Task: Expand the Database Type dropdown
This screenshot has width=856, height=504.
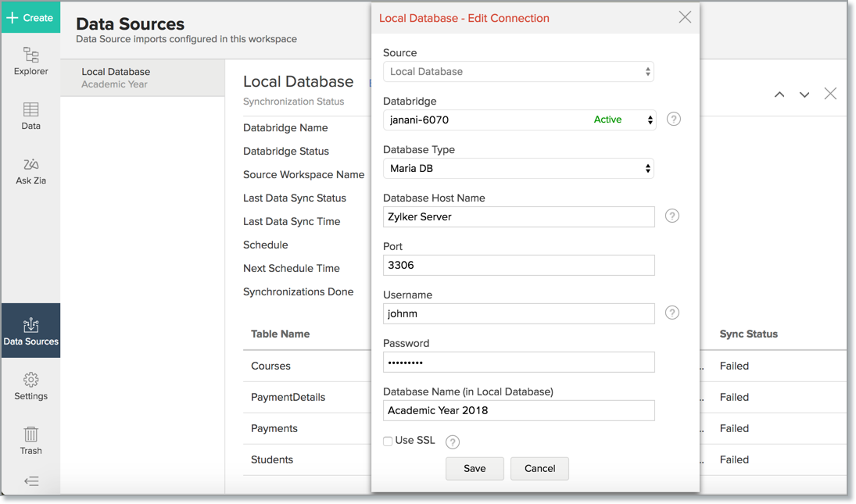Action: (518, 169)
